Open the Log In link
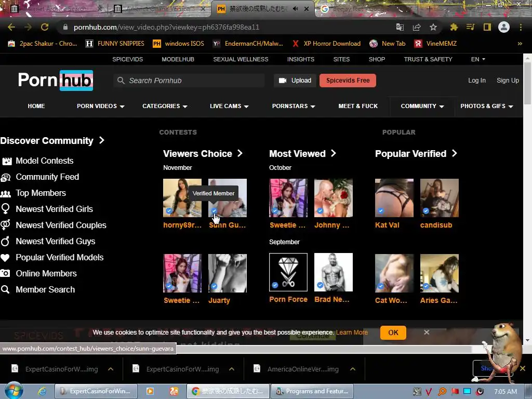 click(x=477, y=81)
